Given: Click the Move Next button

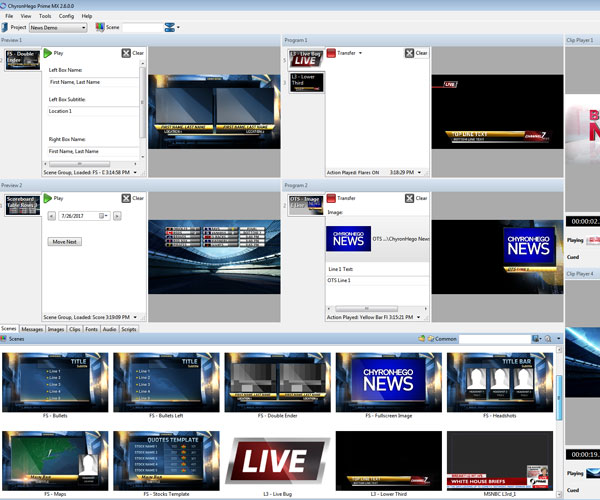Looking at the screenshot, I should (x=65, y=242).
